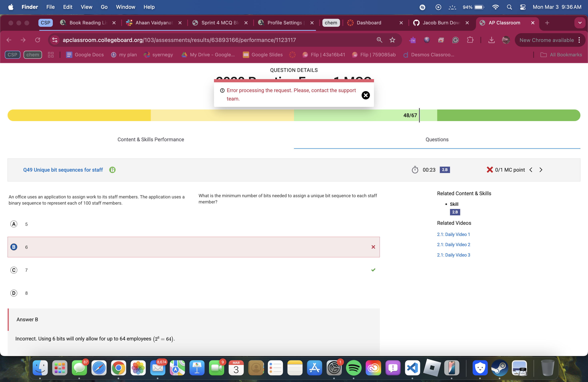This screenshot has width=588, height=382.
Task: Select answer choice D radio button
Action: [x=14, y=293]
